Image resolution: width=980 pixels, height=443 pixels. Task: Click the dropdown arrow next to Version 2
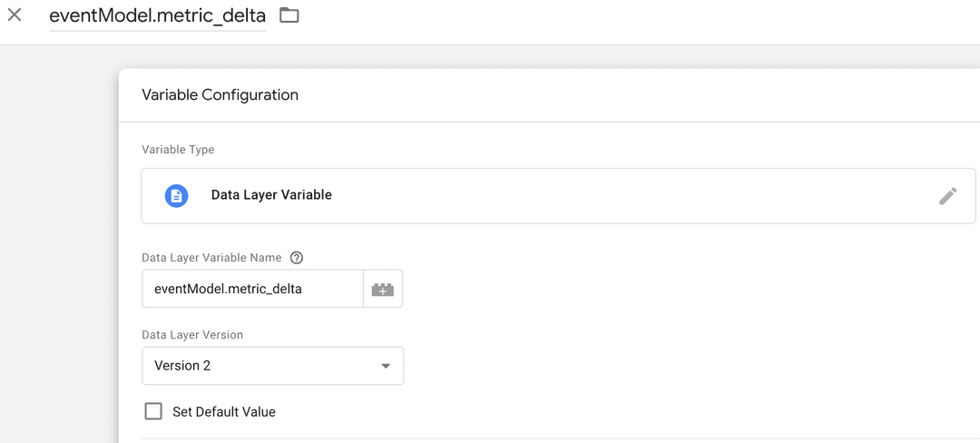[x=386, y=366]
